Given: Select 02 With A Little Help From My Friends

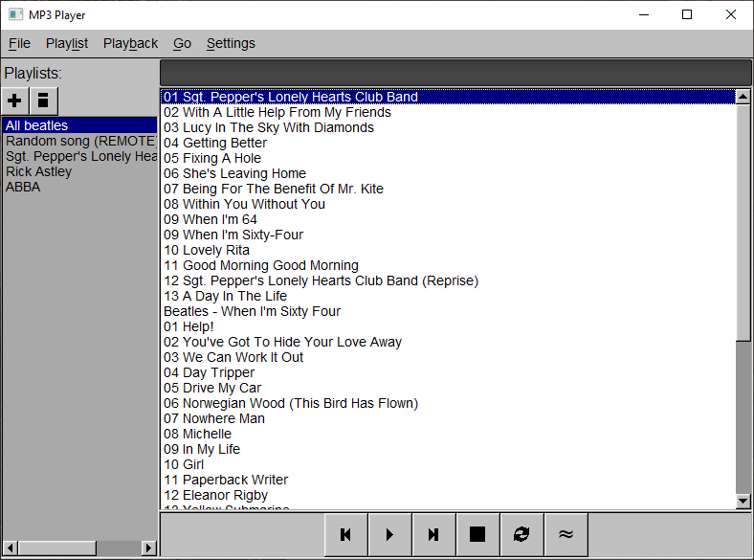Looking at the screenshot, I should [448, 112].
